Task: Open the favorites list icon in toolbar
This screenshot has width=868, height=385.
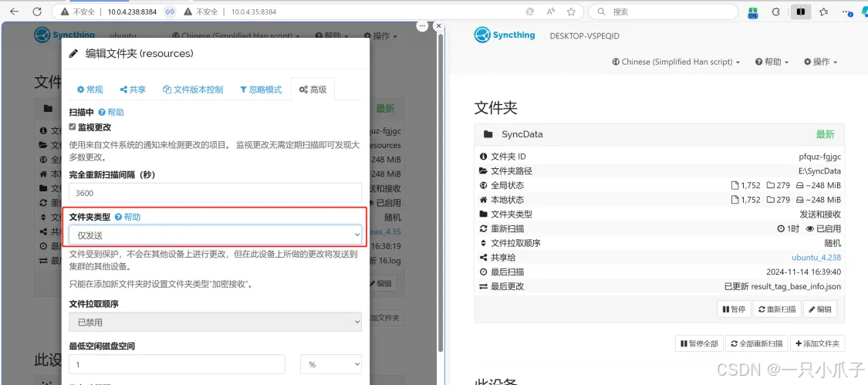Action: [x=824, y=12]
